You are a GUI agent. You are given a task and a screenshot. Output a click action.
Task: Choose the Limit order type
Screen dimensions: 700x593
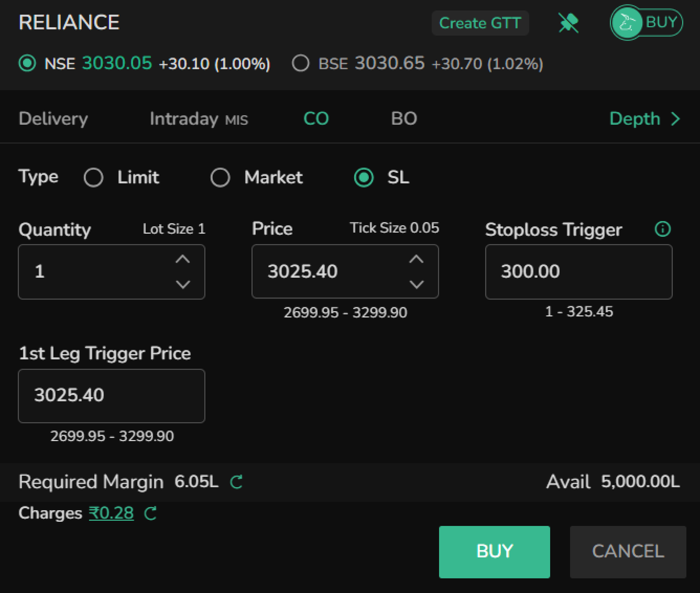point(94,177)
